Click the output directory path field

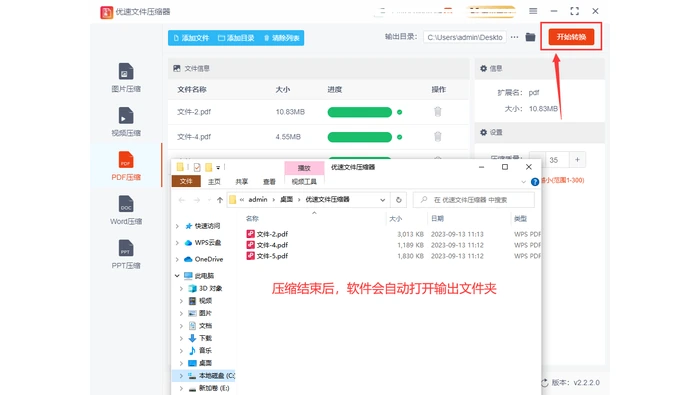(464, 37)
